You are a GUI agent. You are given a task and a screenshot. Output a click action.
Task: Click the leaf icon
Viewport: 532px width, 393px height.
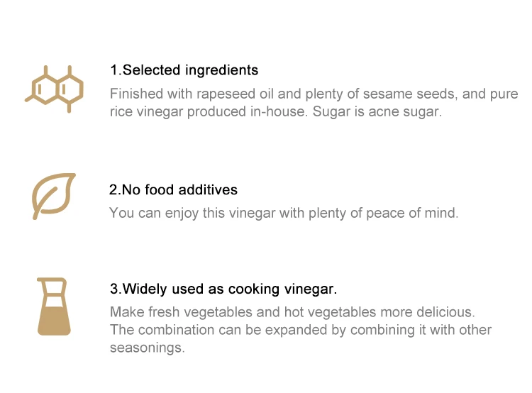(x=54, y=196)
